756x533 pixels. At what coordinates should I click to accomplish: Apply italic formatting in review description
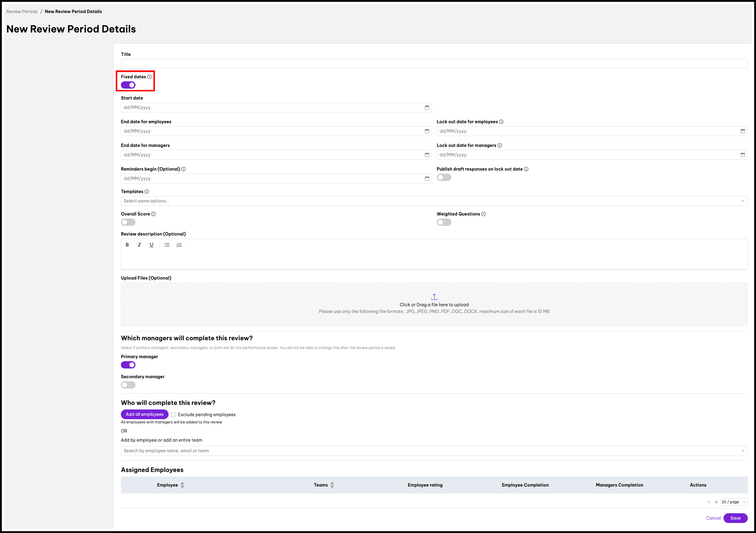tap(139, 245)
